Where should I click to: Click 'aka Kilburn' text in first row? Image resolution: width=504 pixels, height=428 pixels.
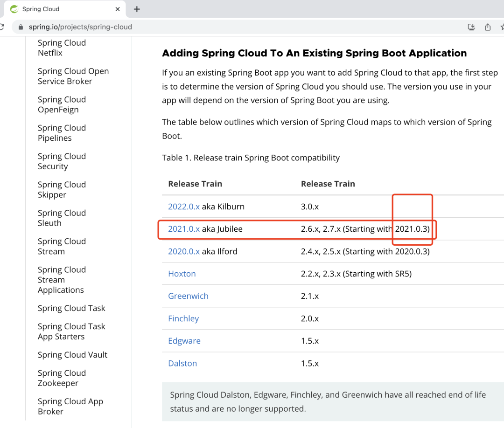pos(223,207)
